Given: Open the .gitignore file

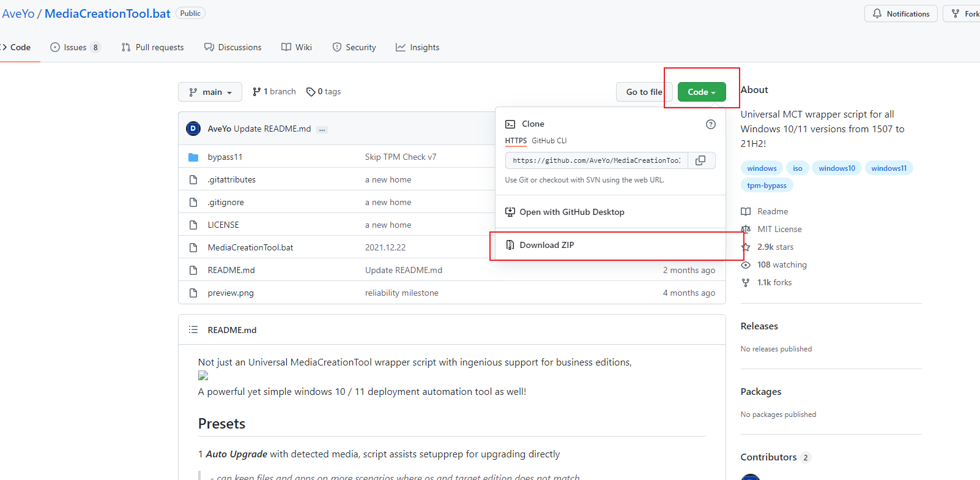Looking at the screenshot, I should coord(226,203).
